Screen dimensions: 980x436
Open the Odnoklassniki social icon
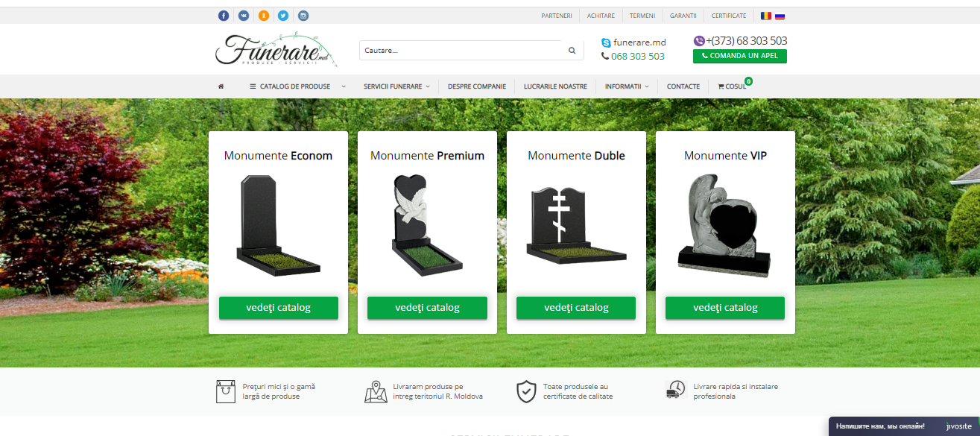point(264,16)
